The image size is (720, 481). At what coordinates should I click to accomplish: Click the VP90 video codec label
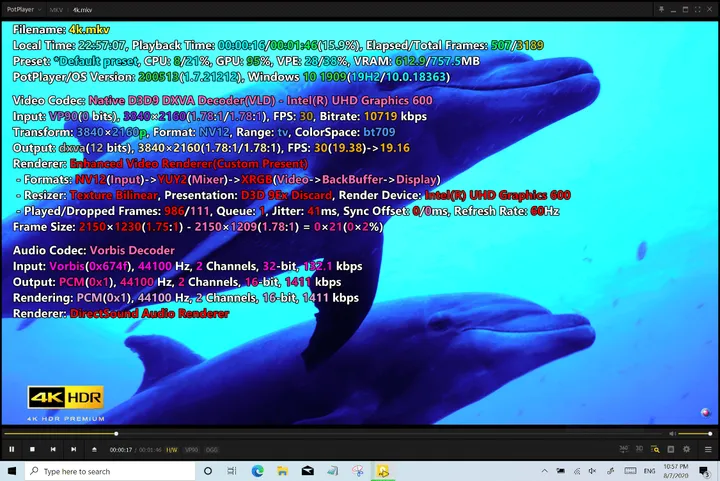(x=191, y=450)
